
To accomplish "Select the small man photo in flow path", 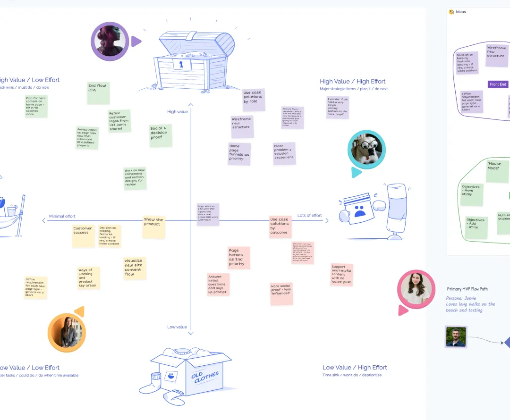I will click(456, 337).
